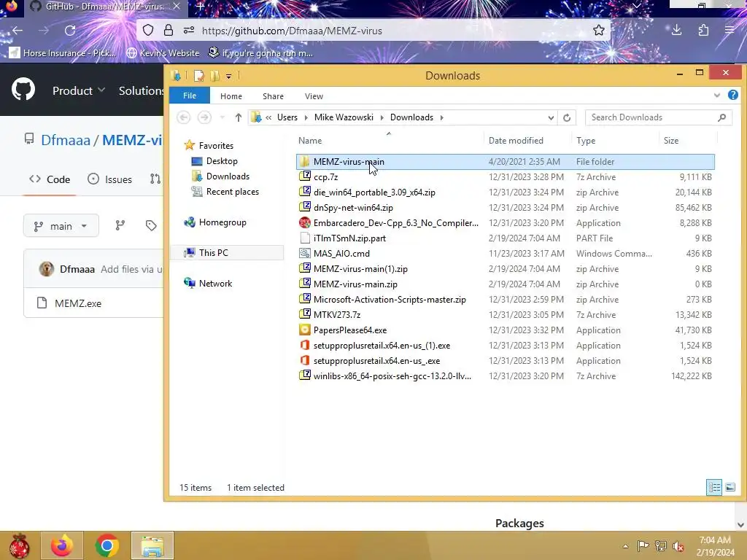This screenshot has width=747, height=560.
Task: Open Share tab in Explorer ribbon
Action: 273,96
